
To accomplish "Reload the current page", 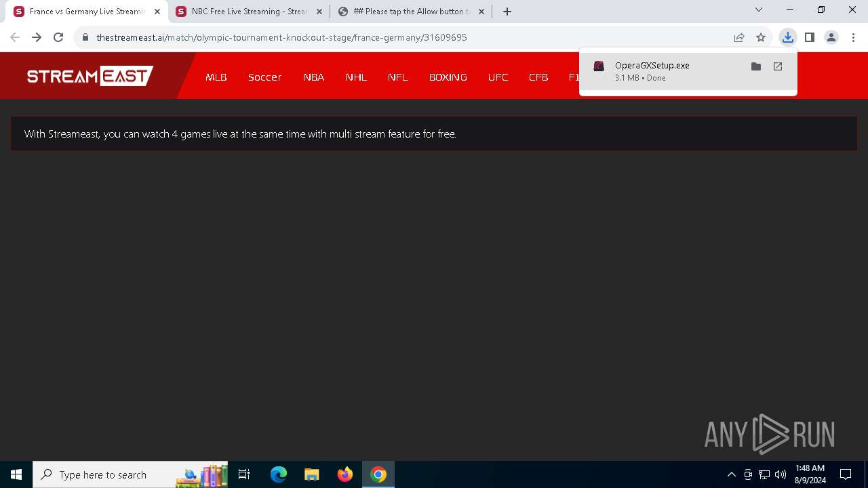I will pos(58,37).
